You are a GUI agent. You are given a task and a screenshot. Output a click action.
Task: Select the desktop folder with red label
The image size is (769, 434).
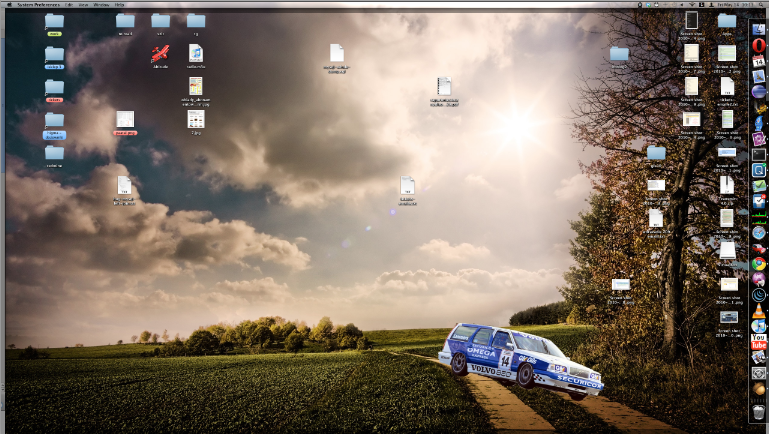(54, 88)
